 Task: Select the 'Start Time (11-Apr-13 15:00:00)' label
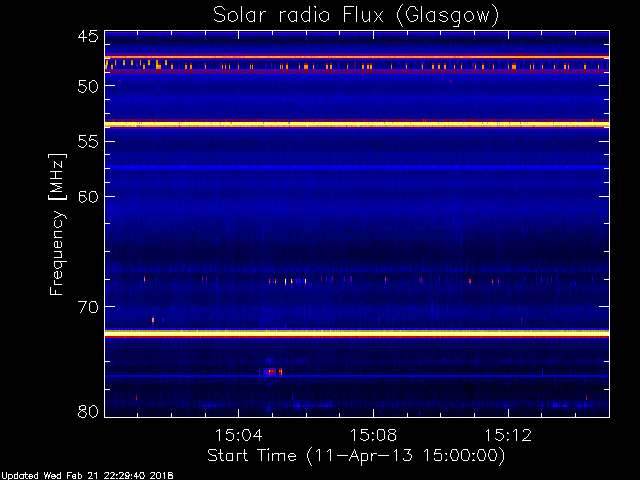[356, 456]
